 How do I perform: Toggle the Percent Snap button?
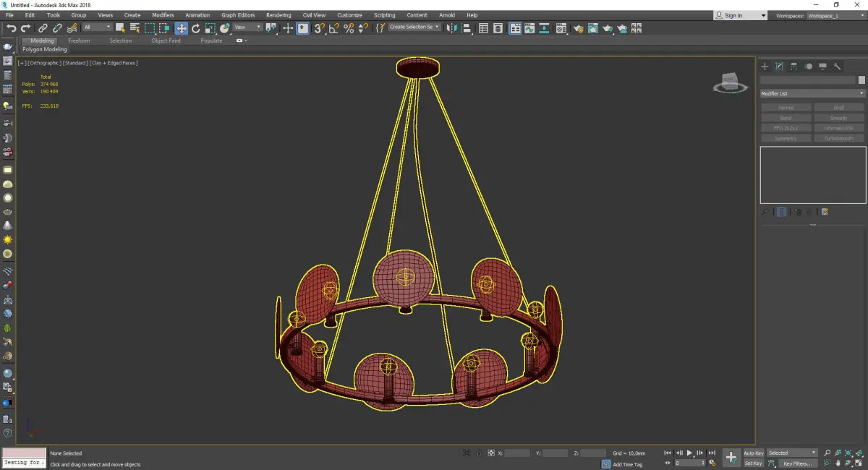tap(349, 28)
